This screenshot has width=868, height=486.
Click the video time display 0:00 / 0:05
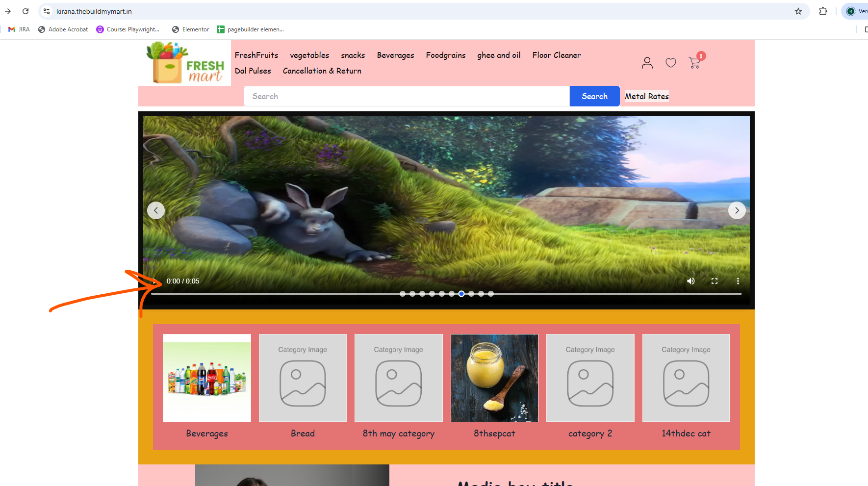tap(183, 281)
